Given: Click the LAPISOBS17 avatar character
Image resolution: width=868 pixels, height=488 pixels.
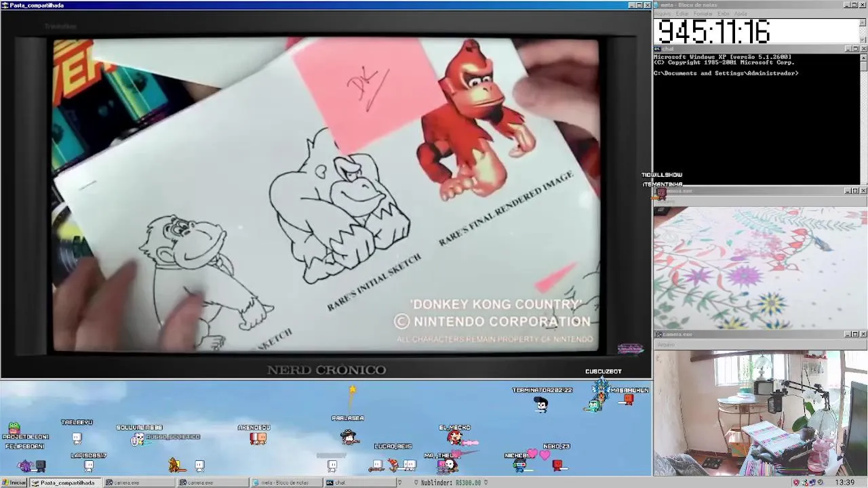Looking at the screenshot, I should click(89, 466).
